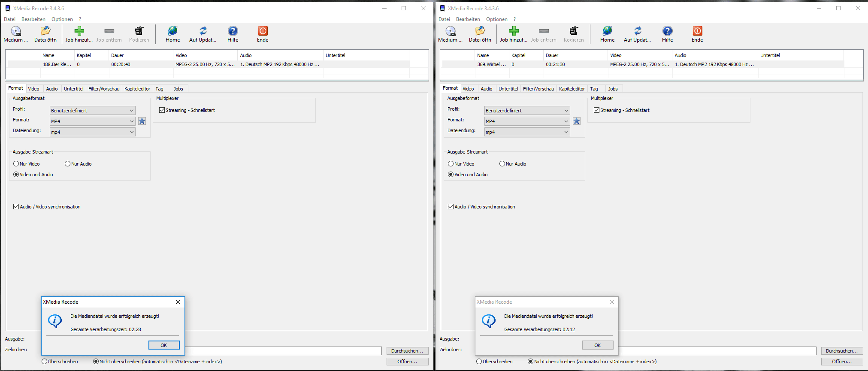The height and width of the screenshot is (371, 868).
Task: Open Bearbeiten menu in left window
Action: click(x=33, y=19)
